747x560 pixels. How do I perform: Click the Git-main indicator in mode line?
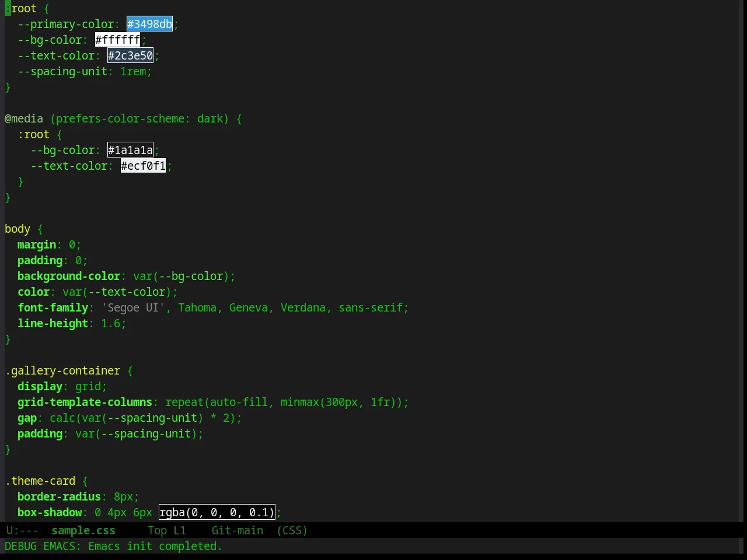238,530
